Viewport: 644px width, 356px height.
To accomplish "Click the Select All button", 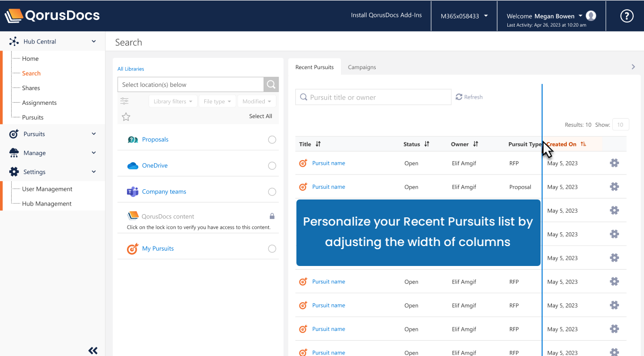I will (x=261, y=116).
